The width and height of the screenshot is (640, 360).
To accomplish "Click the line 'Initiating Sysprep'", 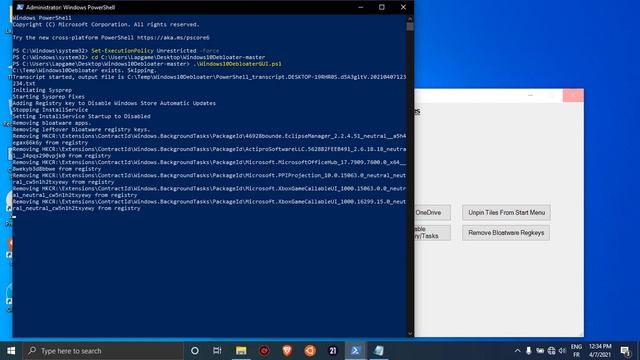I will pyautogui.click(x=42, y=90).
